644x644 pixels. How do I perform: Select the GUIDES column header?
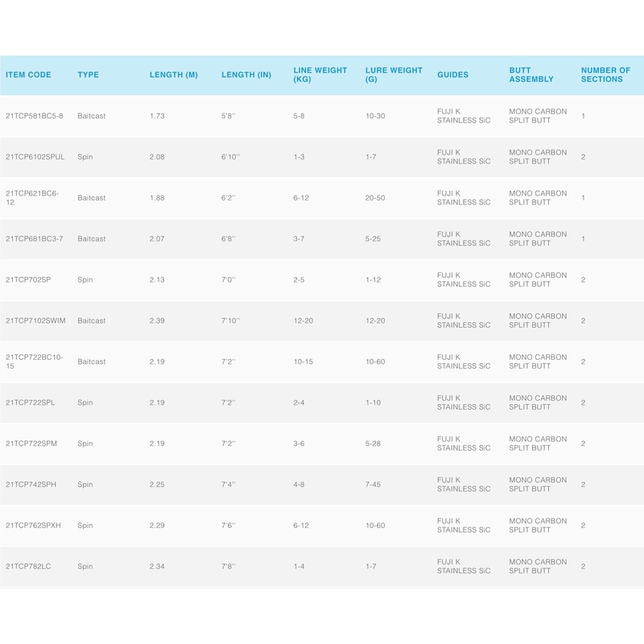point(452,75)
